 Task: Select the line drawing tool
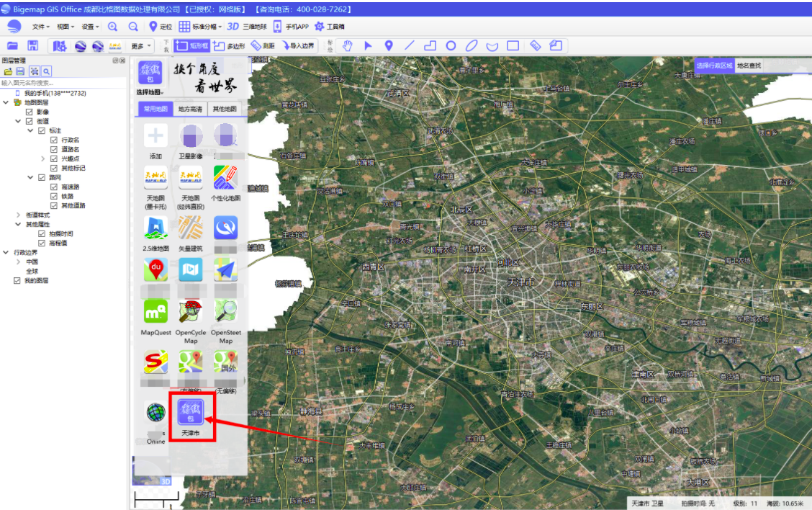coord(409,45)
